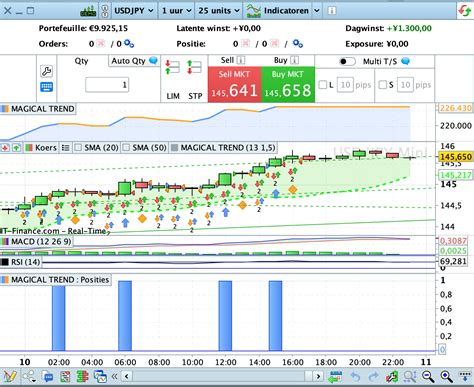Screen dimensions: 474x387
Task: Click the blue keyboard shortcuts icon
Action: pyautogui.click(x=46, y=87)
